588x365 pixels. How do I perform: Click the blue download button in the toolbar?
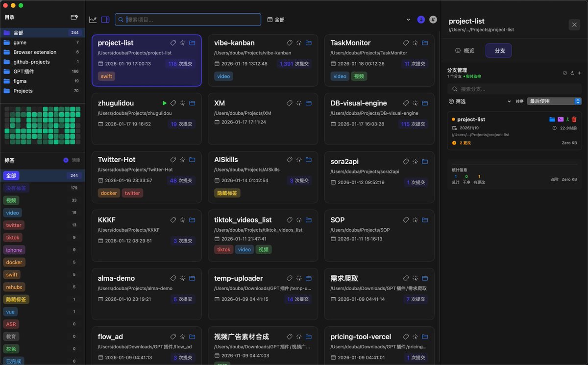click(x=421, y=19)
